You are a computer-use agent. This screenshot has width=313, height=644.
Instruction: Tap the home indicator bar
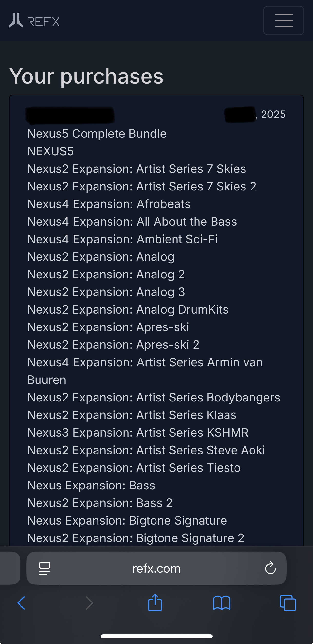tap(156, 636)
